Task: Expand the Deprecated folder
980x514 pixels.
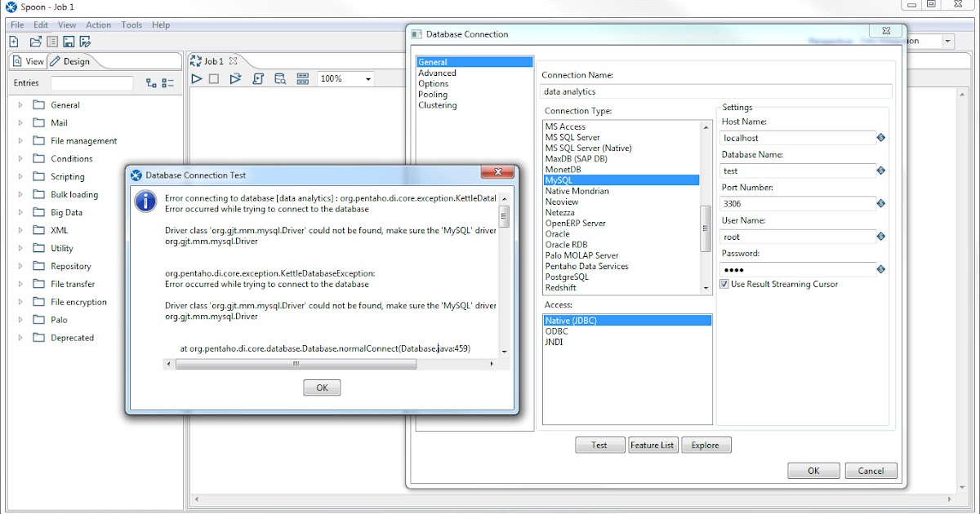Action: click(x=21, y=338)
